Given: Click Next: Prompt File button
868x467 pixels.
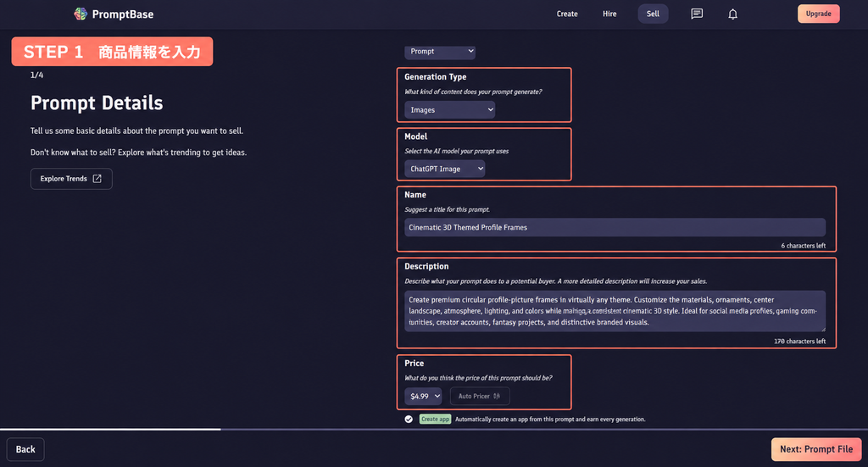Looking at the screenshot, I should [816, 449].
